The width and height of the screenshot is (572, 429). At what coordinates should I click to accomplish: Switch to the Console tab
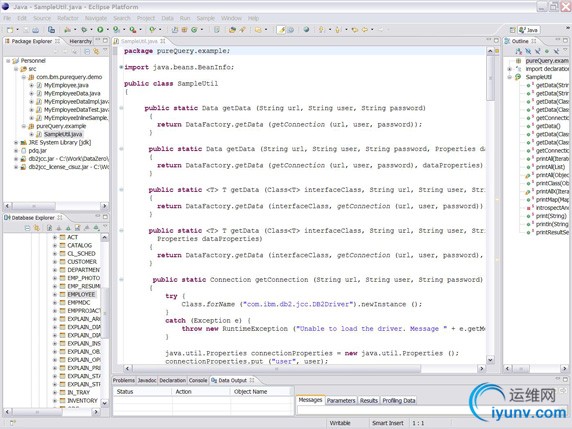tap(198, 380)
